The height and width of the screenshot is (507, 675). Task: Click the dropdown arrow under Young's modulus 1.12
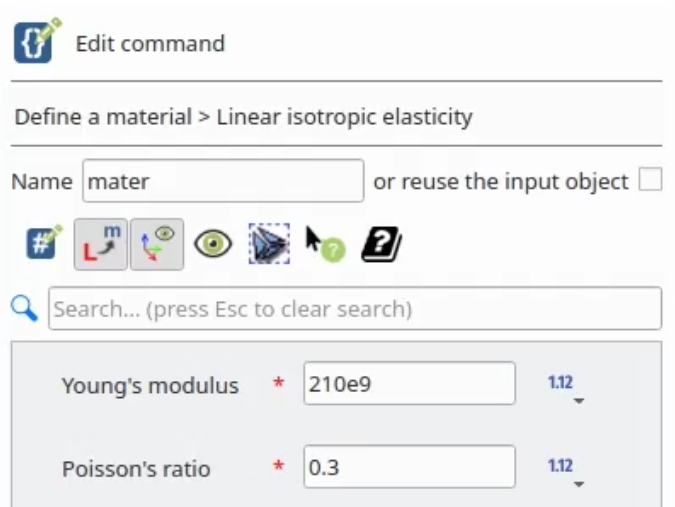click(x=579, y=401)
